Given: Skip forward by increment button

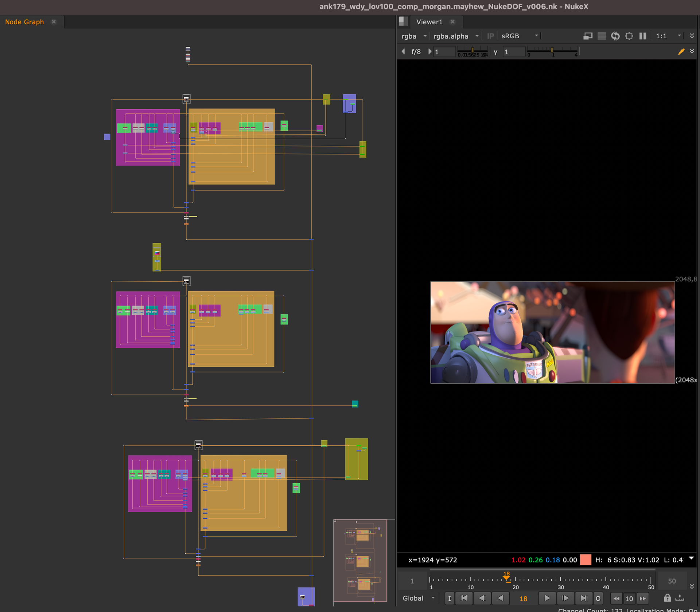Looking at the screenshot, I should click(x=643, y=598).
